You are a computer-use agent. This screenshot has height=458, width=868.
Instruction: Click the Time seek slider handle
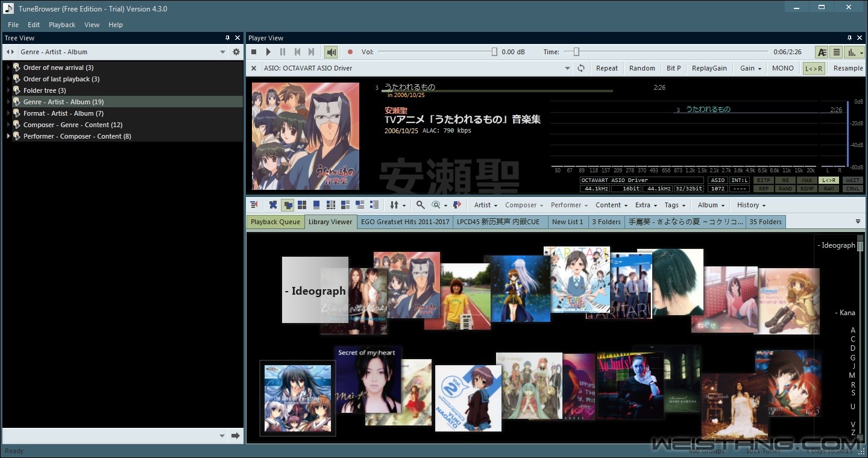coord(576,52)
